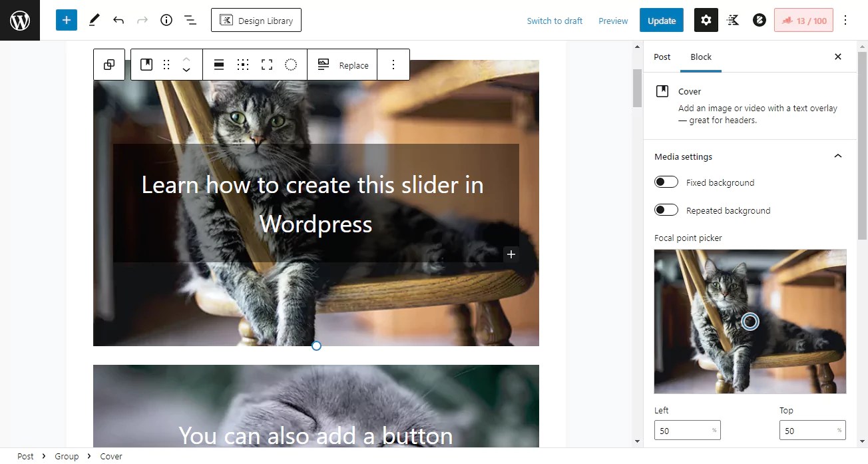Undo the last change
Viewport: 868px width, 464px height.
pyautogui.click(x=118, y=20)
